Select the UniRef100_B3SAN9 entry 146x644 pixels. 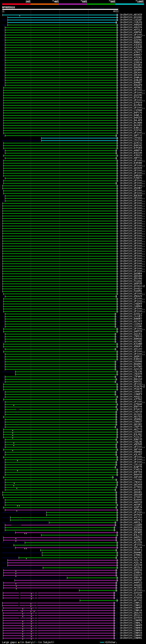pyautogui.click(x=131, y=344)
